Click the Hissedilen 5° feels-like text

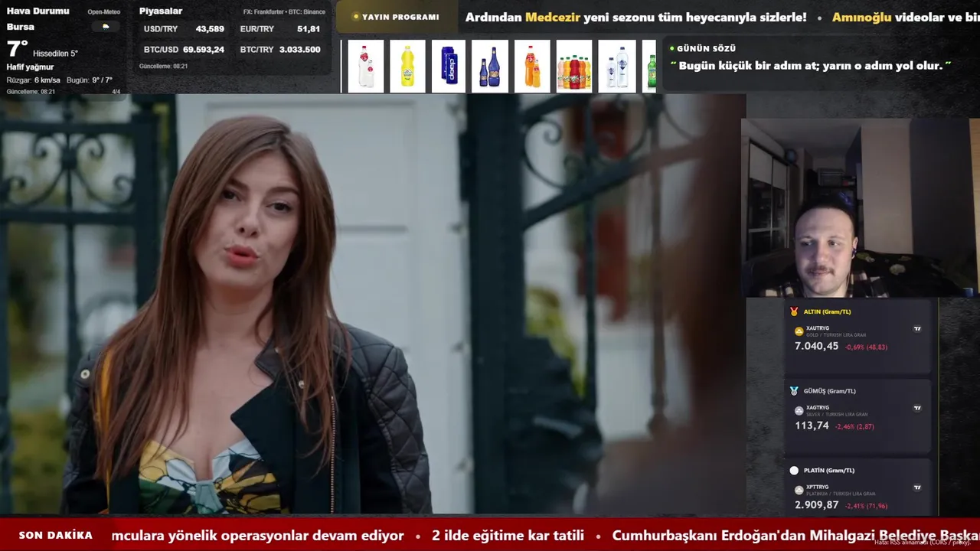click(55, 54)
